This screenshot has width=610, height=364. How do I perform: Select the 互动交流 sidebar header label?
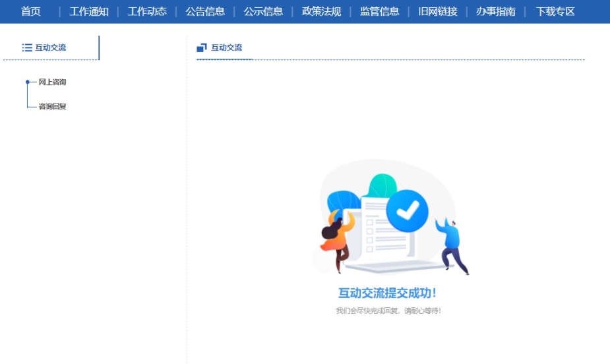(51, 47)
